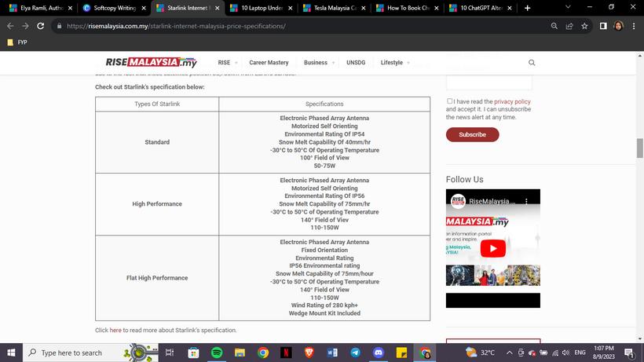
Task: Switch to 10 Laptop Under tab
Action: 262,8
